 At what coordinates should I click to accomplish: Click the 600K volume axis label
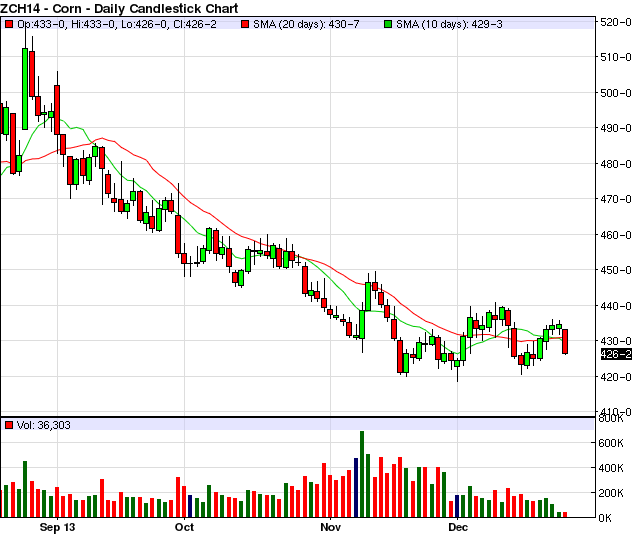click(611, 443)
